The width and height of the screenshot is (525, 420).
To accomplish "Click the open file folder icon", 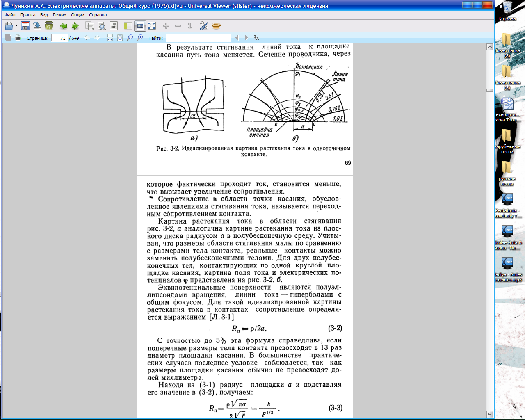I will click(9, 26).
